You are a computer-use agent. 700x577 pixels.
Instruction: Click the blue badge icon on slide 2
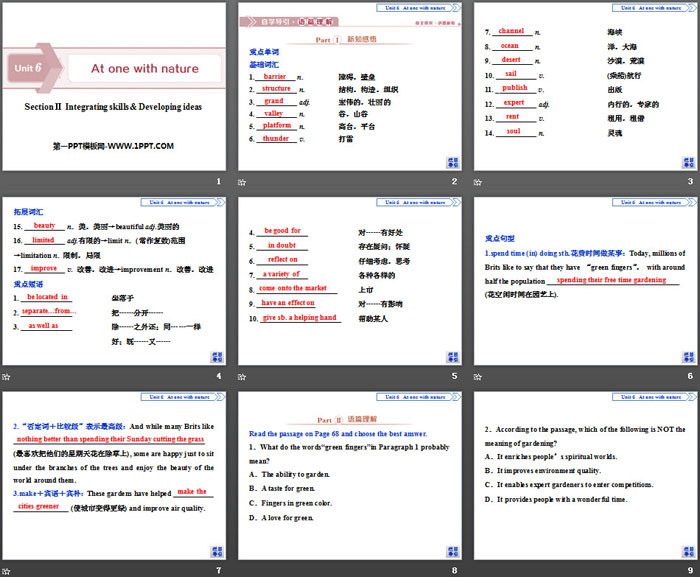pos(449,160)
